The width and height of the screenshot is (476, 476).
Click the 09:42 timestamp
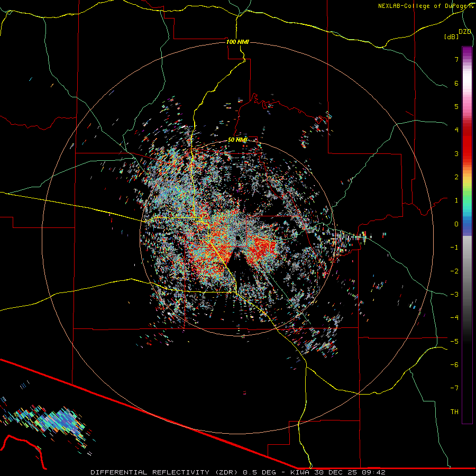(x=373, y=472)
